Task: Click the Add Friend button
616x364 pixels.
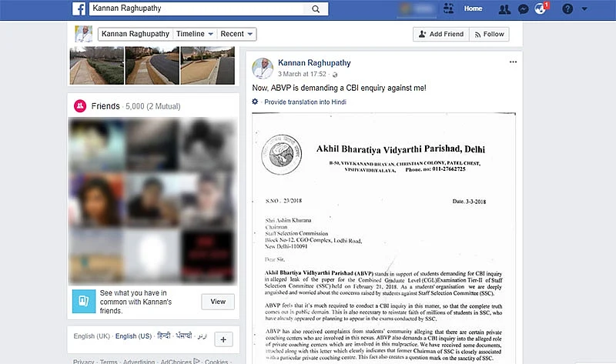Action: (x=440, y=34)
